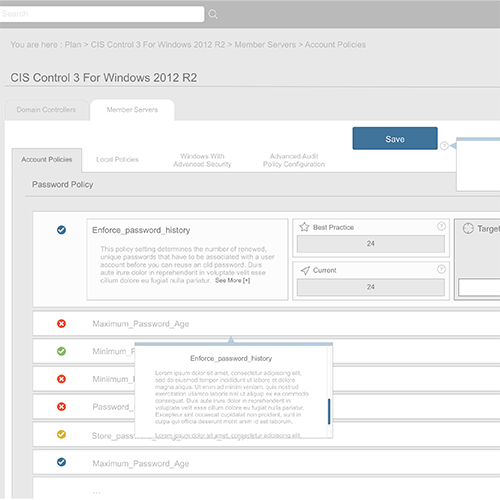This screenshot has width=500, height=500.
Task: Click red X icon on Password row
Action: [x=61, y=407]
